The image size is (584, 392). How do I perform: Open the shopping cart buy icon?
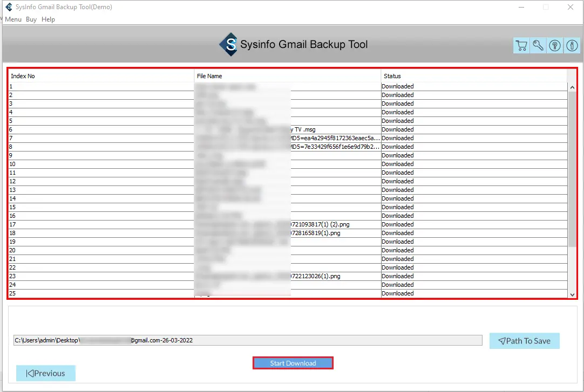pyautogui.click(x=521, y=46)
